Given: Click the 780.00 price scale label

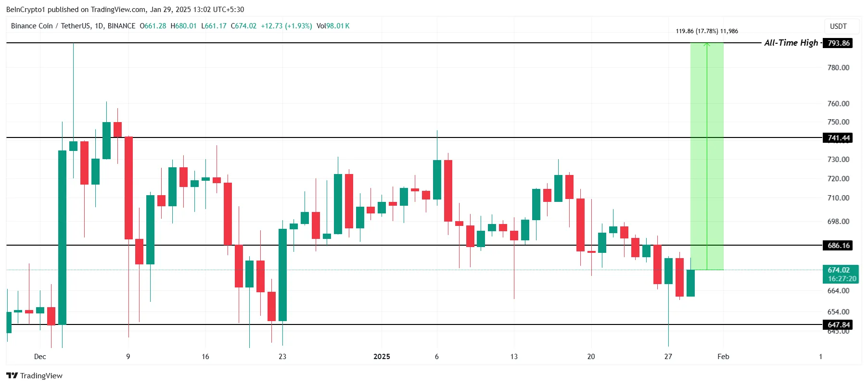Looking at the screenshot, I should [838, 68].
